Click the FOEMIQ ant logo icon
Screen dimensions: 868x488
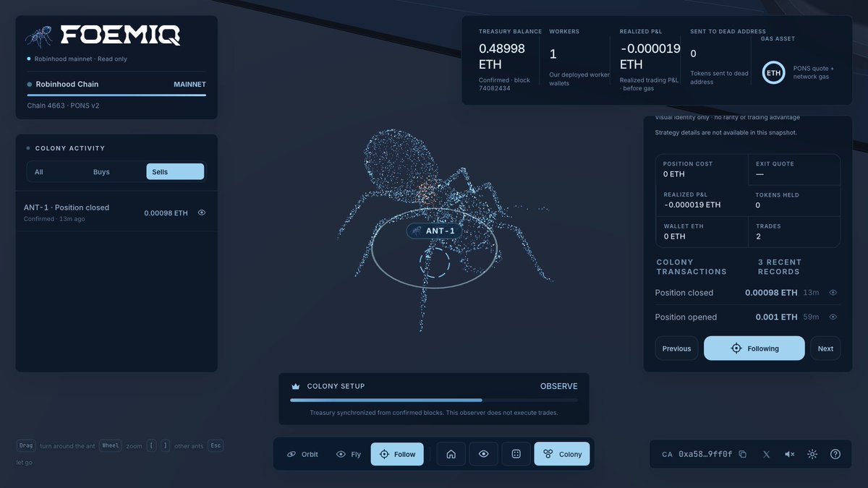point(39,35)
